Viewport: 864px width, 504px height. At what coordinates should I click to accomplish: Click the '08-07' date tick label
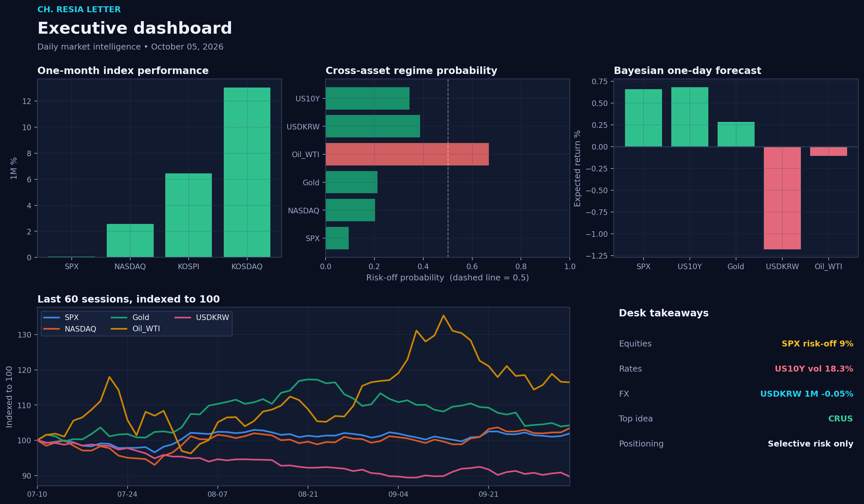coord(217,494)
